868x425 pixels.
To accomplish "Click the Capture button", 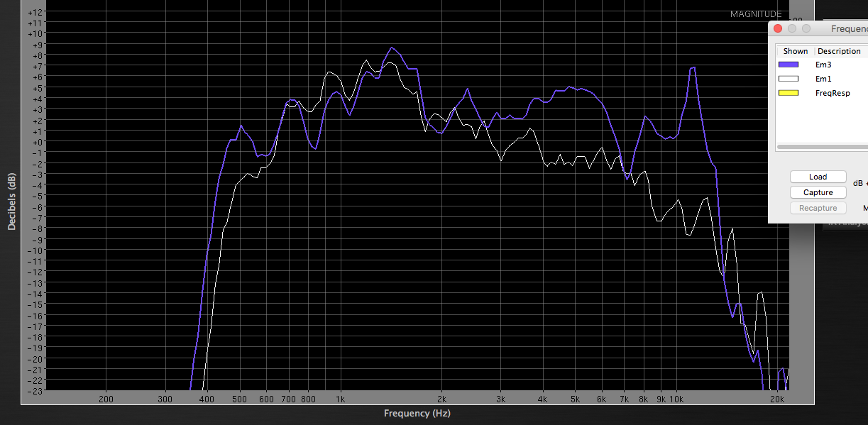I will coord(818,192).
